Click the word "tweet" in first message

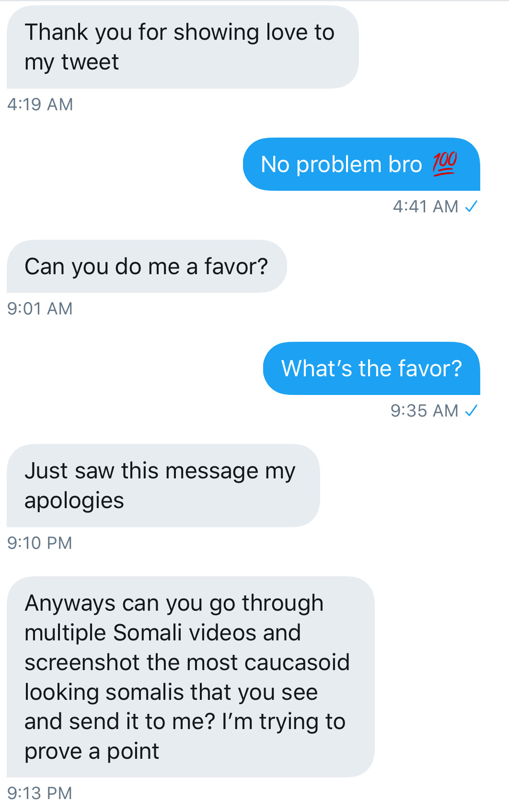click(x=90, y=62)
